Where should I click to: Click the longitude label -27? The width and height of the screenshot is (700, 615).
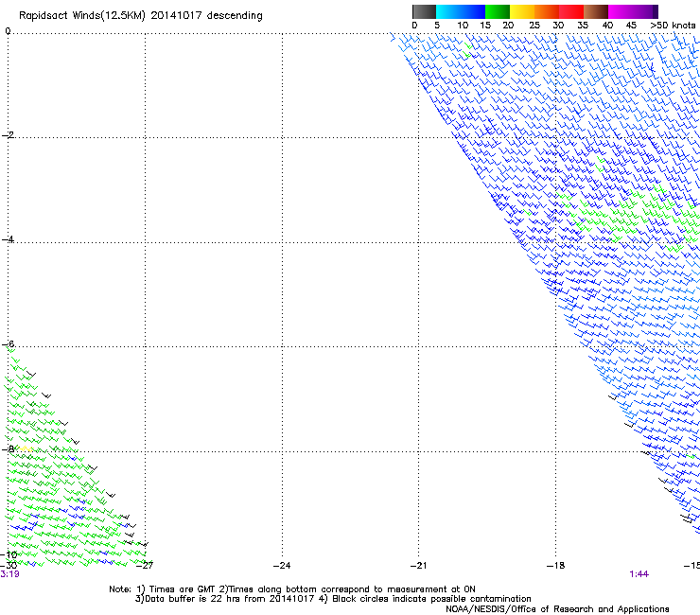click(x=145, y=566)
